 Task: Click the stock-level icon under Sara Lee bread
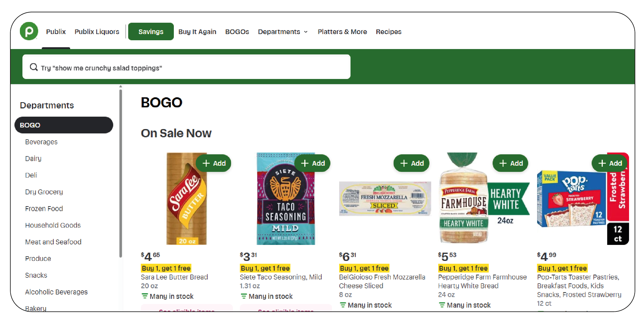click(x=145, y=296)
